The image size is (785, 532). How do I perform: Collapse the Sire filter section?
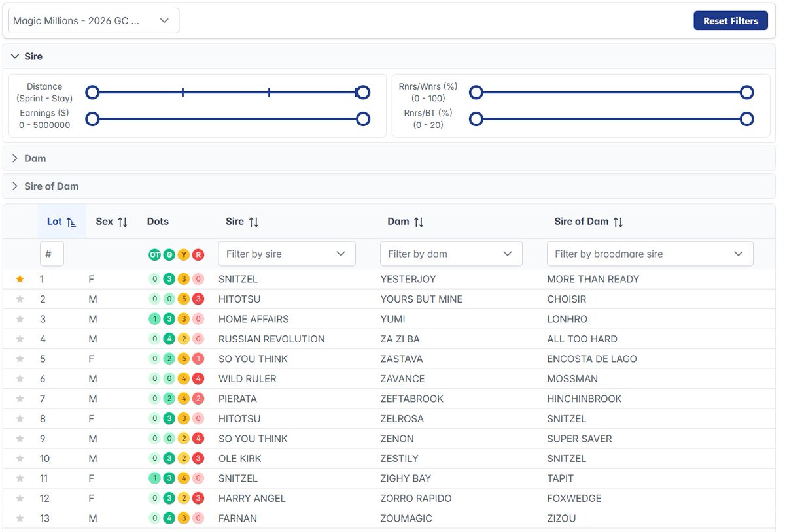point(389,56)
